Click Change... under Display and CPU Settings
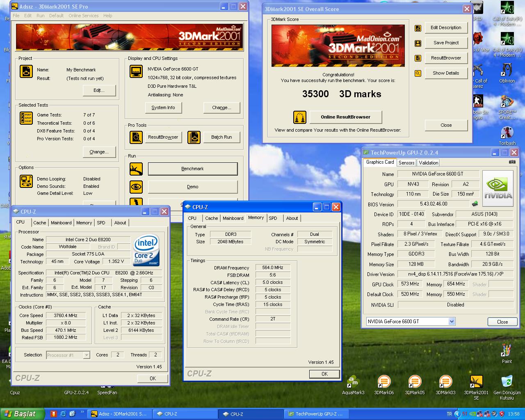 [x=222, y=107]
